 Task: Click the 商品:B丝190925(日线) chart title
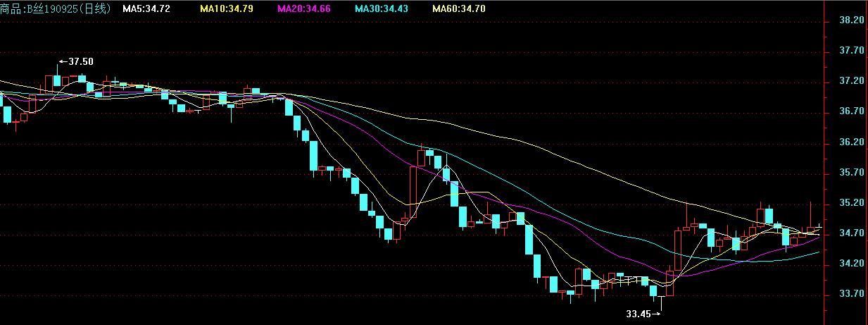(55, 8)
